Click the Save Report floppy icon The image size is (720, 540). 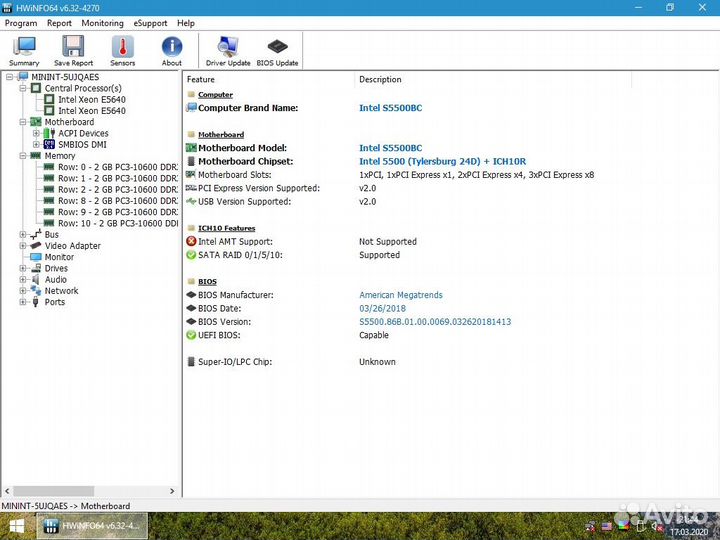tap(73, 51)
